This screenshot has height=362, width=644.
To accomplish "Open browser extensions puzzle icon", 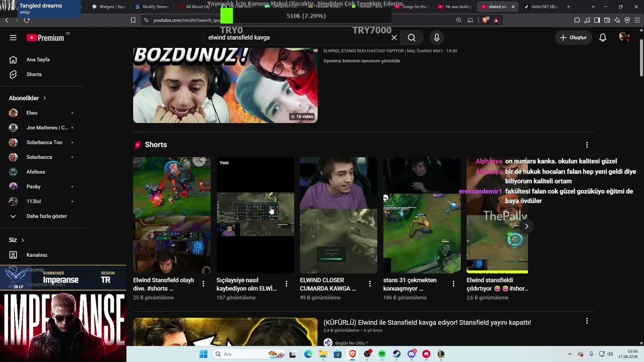I will tap(577, 20).
